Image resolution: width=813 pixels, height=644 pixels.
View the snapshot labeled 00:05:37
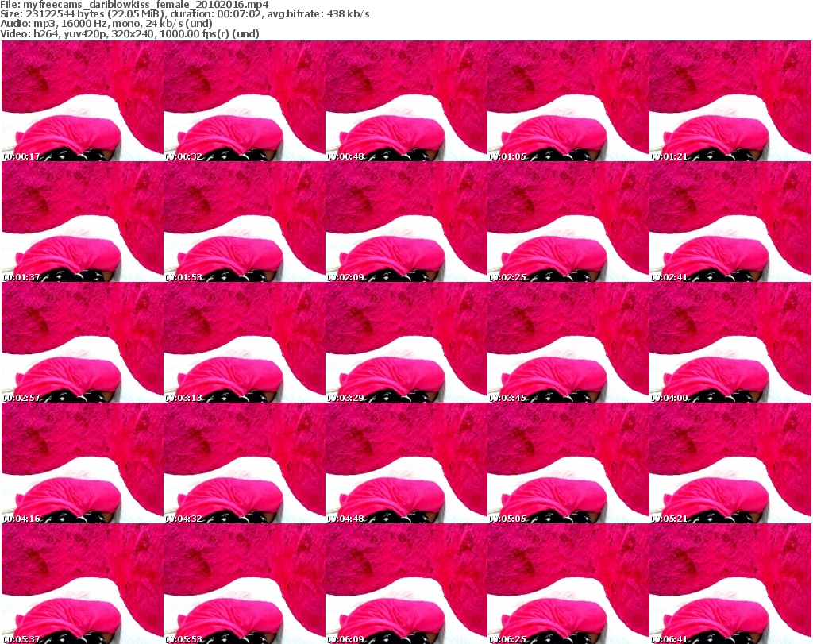pyautogui.click(x=83, y=584)
